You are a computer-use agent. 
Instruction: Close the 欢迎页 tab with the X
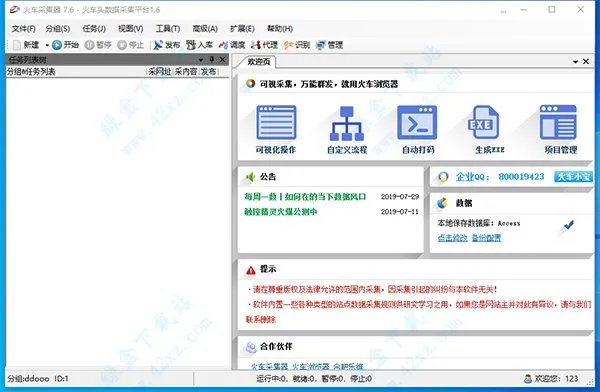coord(586,61)
